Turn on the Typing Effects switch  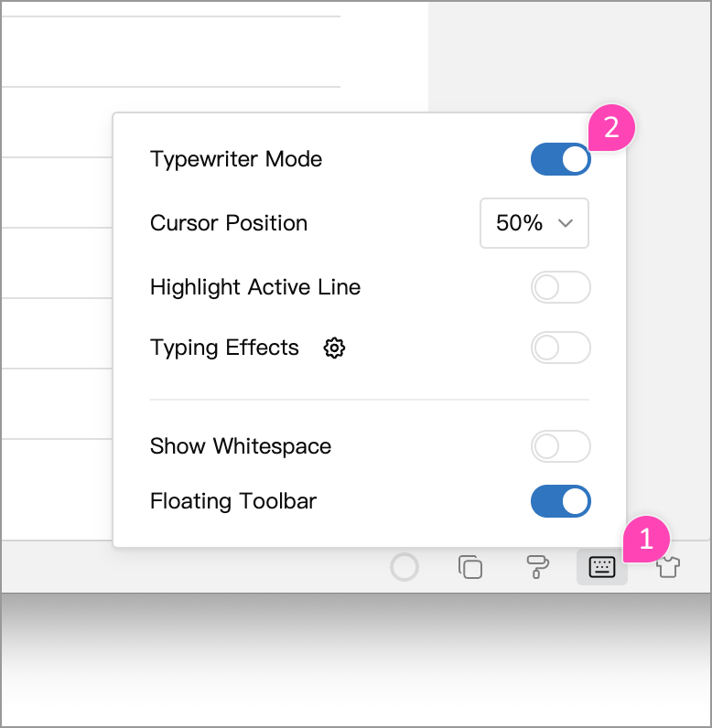point(561,348)
